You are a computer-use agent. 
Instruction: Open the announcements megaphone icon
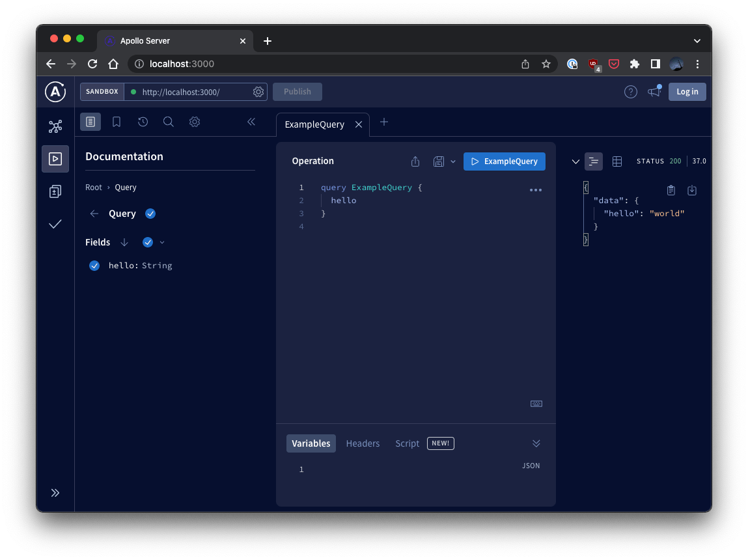[x=654, y=92]
